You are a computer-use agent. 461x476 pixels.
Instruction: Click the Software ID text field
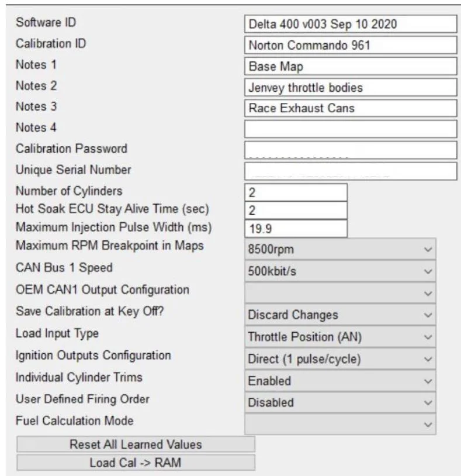point(350,25)
